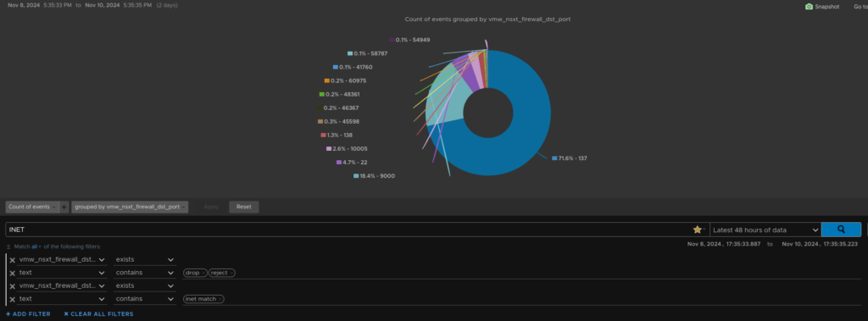Open contains operator dropdown beside drop chip
868x321 pixels.
coord(144,273)
